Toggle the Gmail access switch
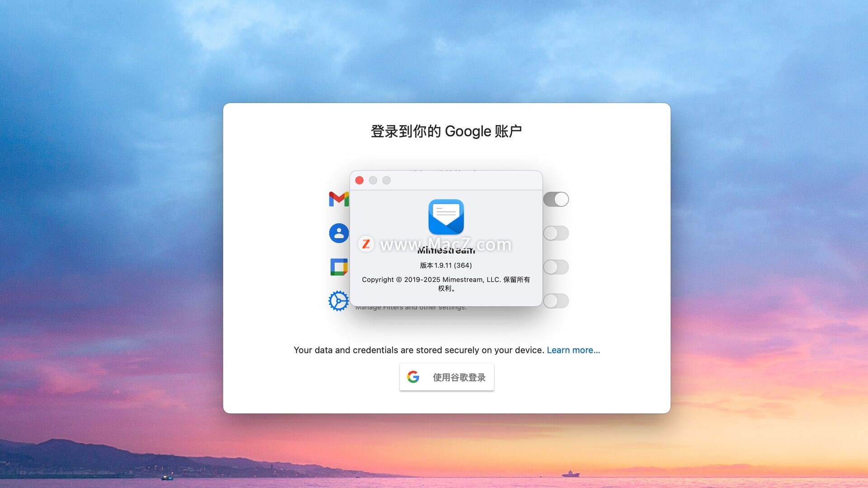The height and width of the screenshot is (488, 868). click(556, 199)
